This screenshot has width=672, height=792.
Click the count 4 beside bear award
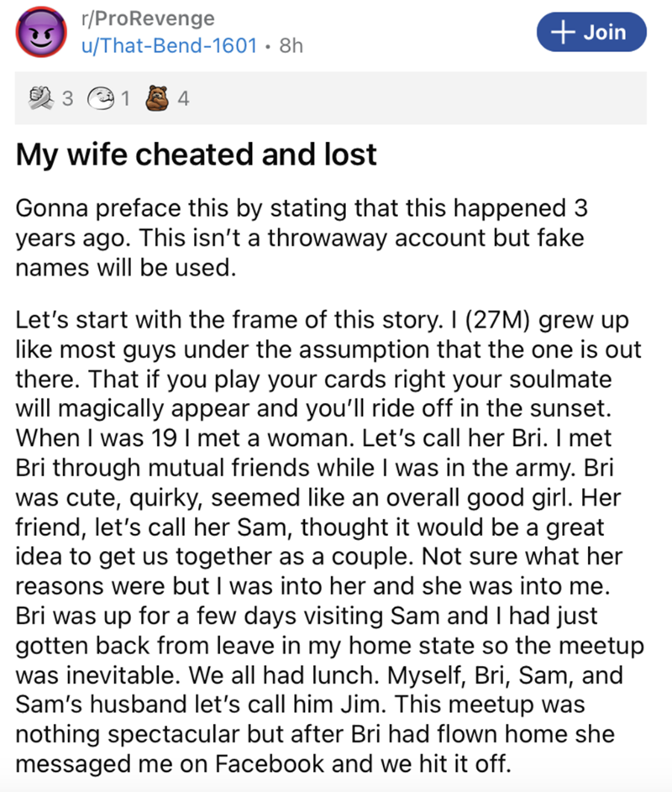[183, 98]
